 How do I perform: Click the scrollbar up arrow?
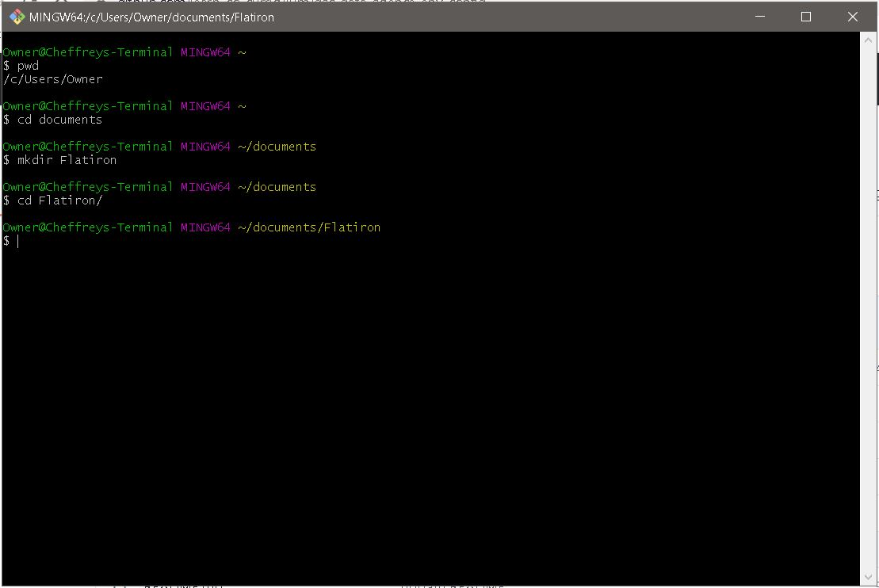pos(868,40)
